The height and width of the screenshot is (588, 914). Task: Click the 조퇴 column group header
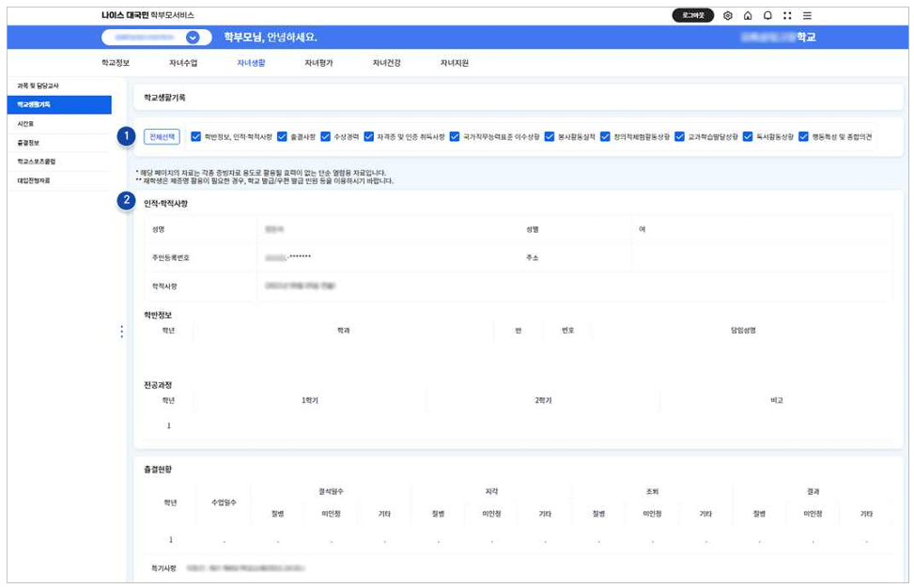coord(652,492)
